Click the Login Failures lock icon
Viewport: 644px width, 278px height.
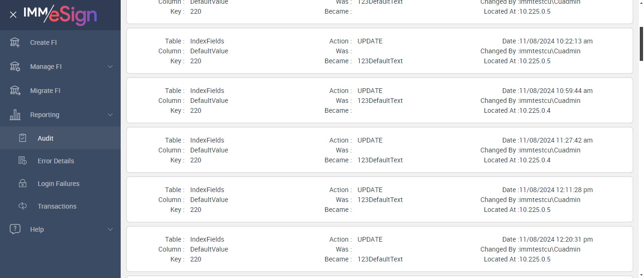(x=23, y=184)
